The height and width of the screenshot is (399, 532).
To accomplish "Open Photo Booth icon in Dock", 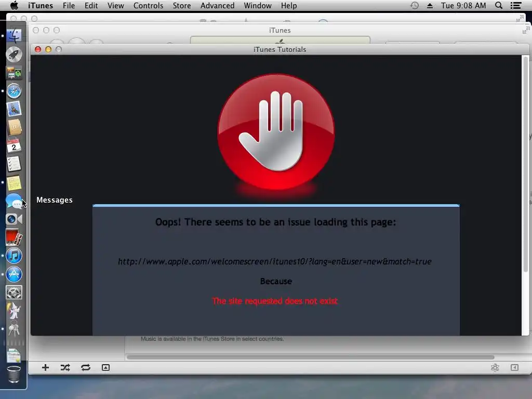I will [14, 237].
